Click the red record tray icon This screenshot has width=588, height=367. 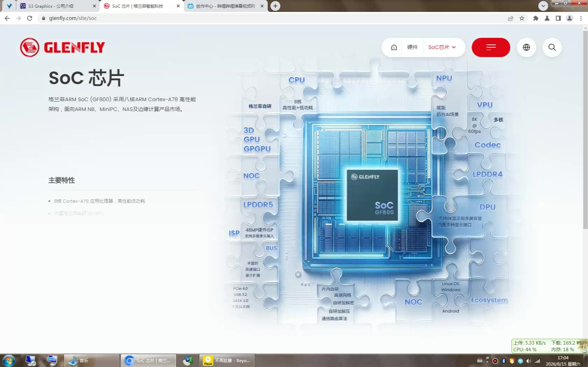click(x=495, y=361)
